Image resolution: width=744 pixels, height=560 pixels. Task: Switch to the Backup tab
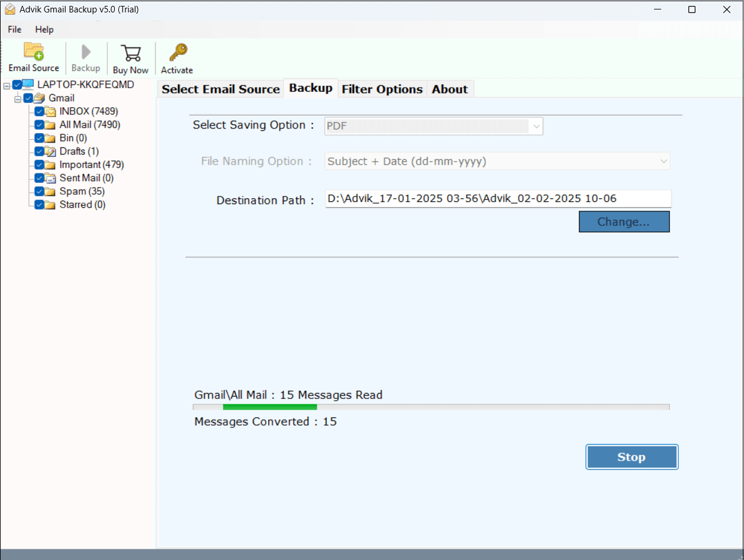pos(311,88)
